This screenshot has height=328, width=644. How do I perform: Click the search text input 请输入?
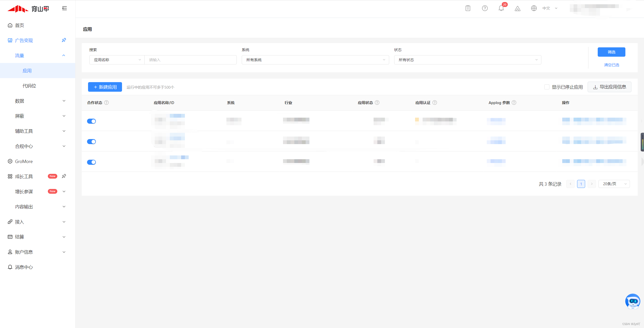click(190, 60)
